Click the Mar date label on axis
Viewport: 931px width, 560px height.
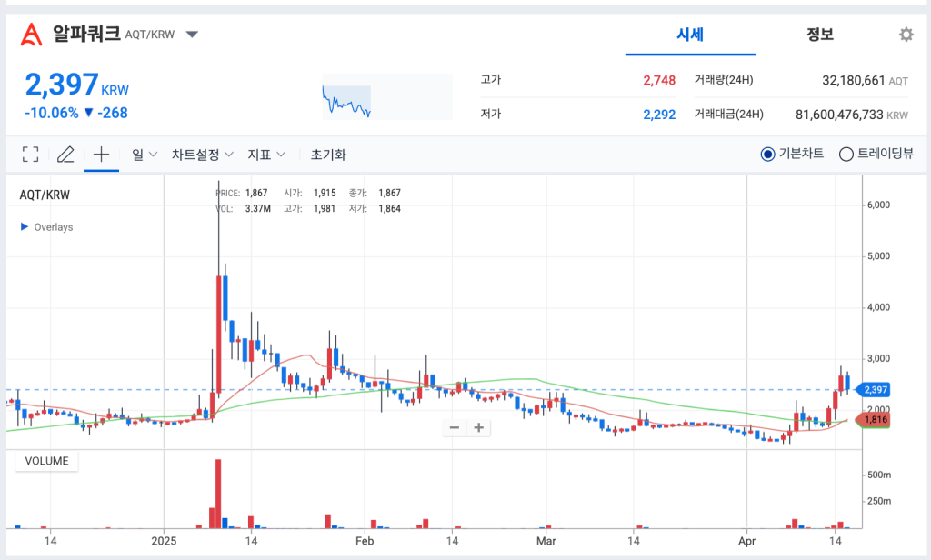(x=546, y=541)
